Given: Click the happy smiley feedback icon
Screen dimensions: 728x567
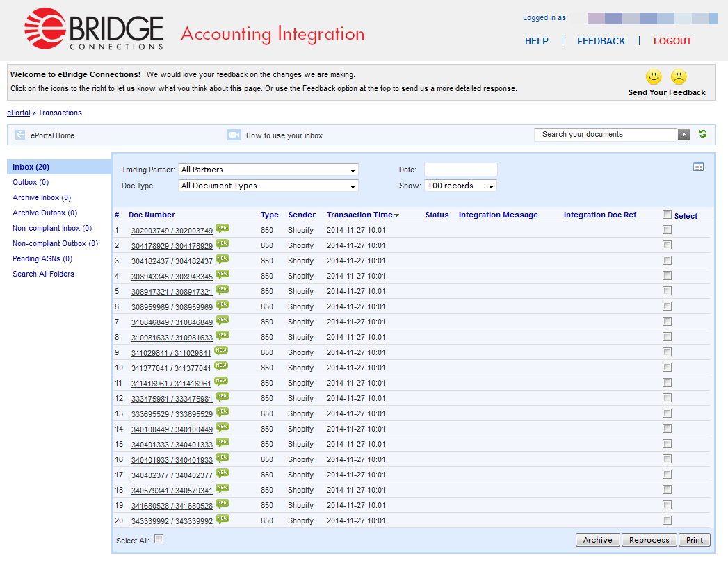Looking at the screenshot, I should [654, 76].
